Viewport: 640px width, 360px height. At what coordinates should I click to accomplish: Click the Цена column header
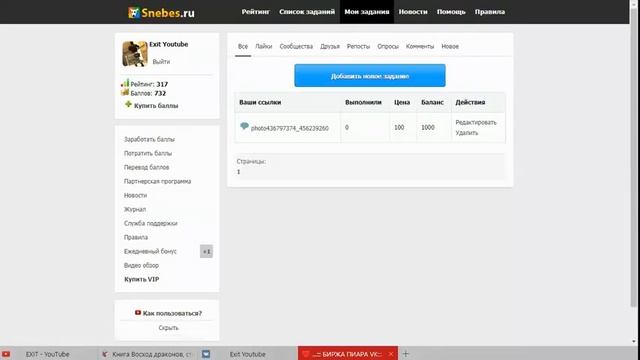point(402,102)
